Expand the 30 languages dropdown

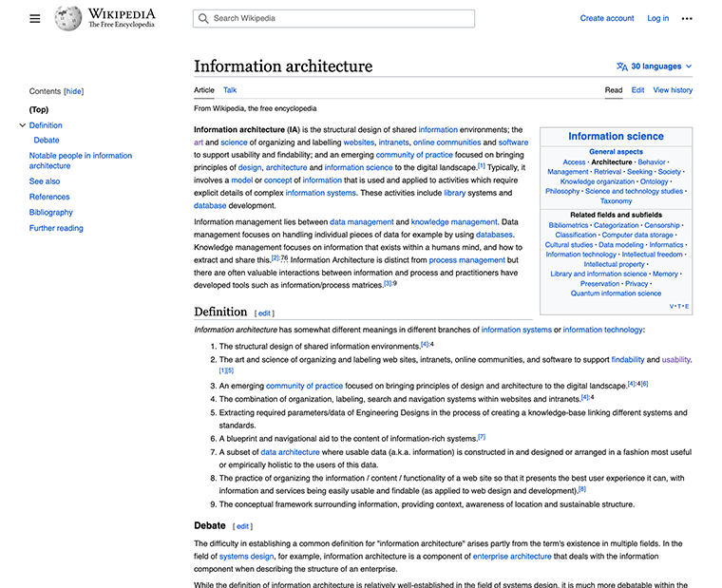point(655,66)
